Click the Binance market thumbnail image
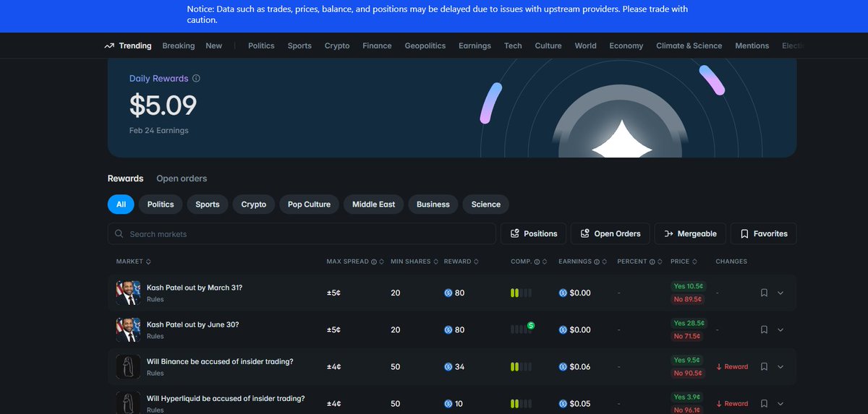Viewport: 868px width, 414px height. 128,367
